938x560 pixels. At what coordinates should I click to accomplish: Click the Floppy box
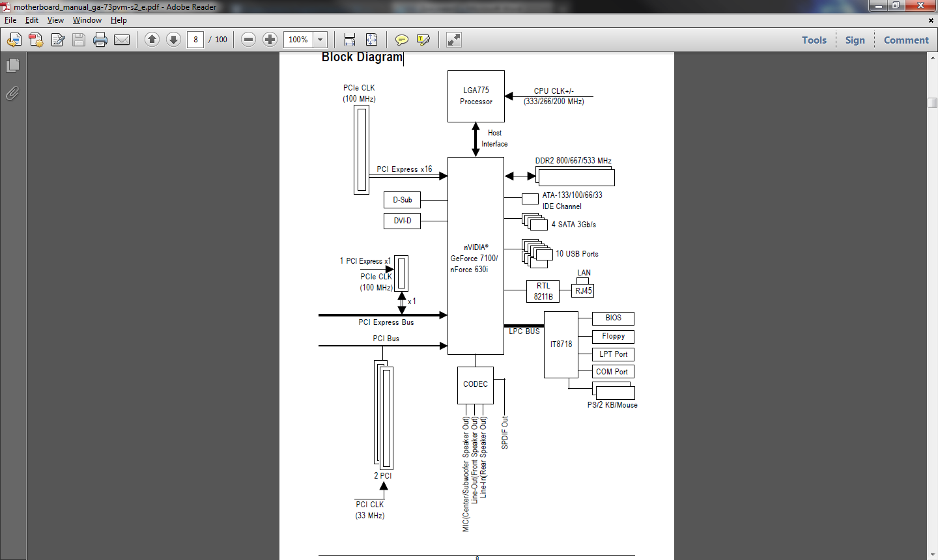pyautogui.click(x=613, y=337)
